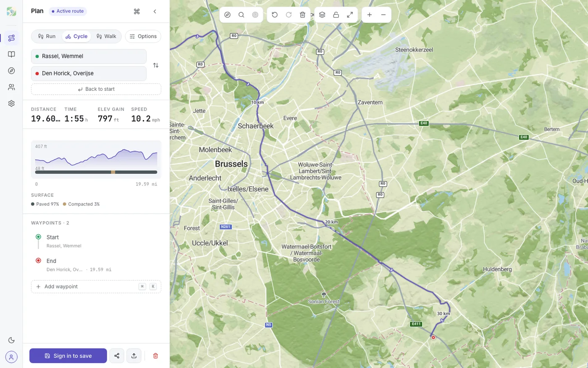Toggle dark mode moon icon
The height and width of the screenshot is (368, 588).
pyautogui.click(x=11, y=340)
